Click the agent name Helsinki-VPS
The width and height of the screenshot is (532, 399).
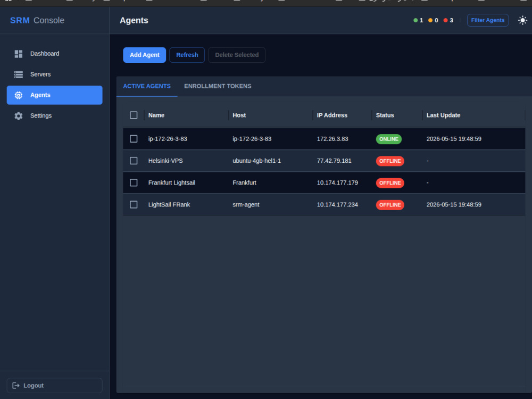click(x=165, y=161)
